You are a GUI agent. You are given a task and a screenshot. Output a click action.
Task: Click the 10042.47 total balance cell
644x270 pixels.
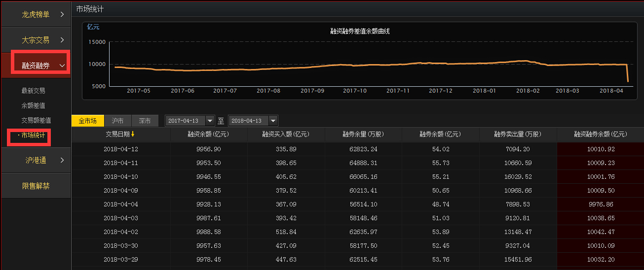pos(601,232)
